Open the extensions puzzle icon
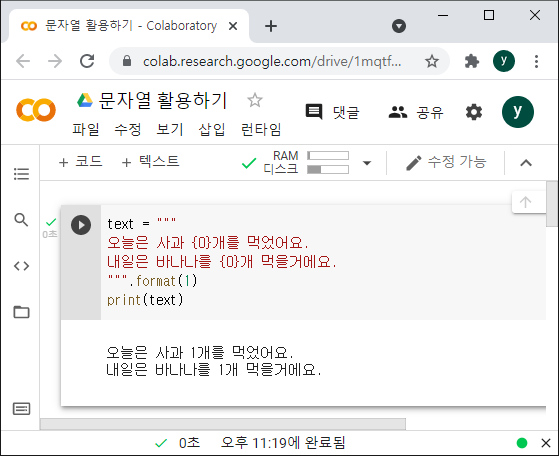This screenshot has width=559, height=456. (472, 61)
